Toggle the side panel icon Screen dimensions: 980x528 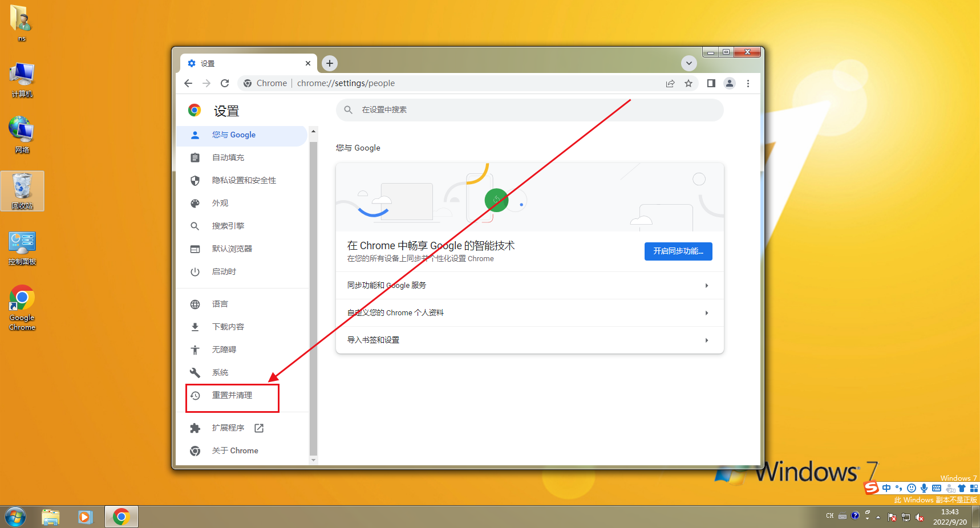[711, 83]
